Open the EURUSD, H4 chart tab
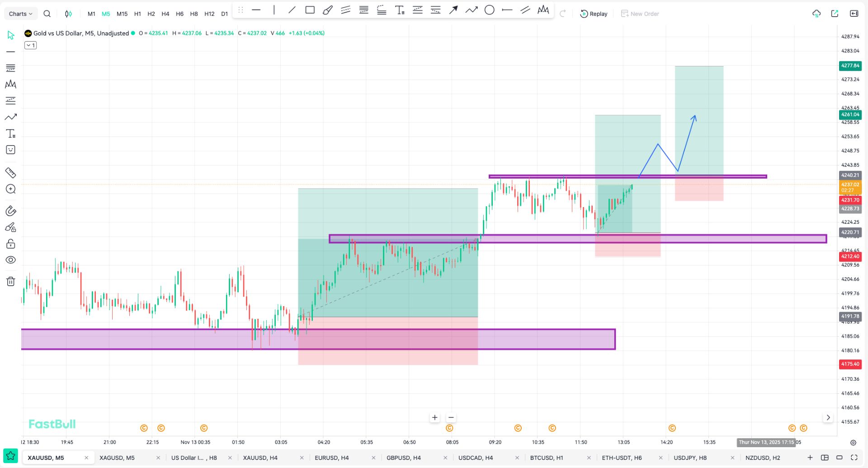Screen dimensions: 868x468 point(331,458)
